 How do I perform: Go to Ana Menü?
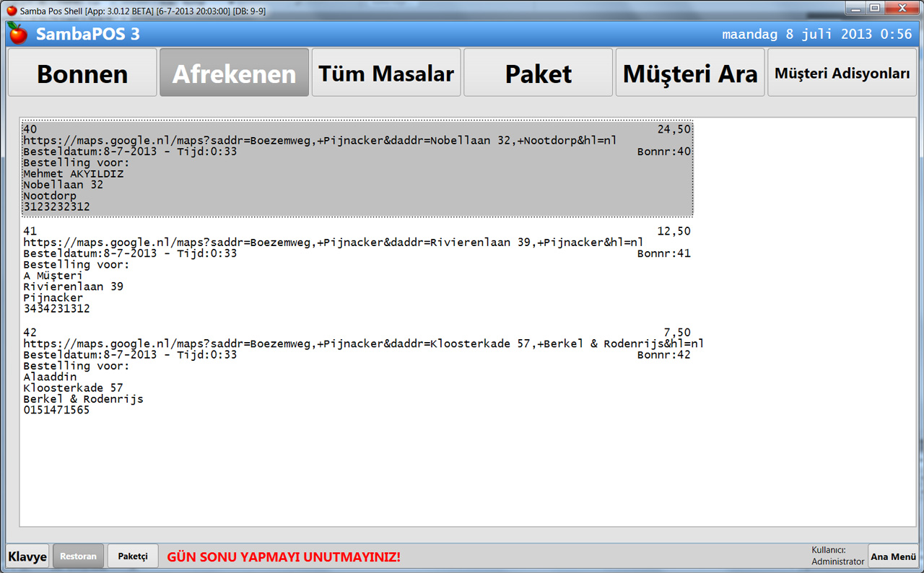click(893, 556)
